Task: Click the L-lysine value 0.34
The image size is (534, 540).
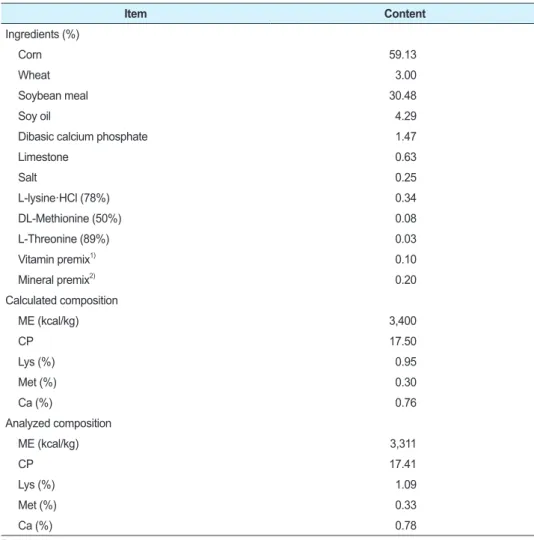Action: pyautogui.click(x=406, y=198)
